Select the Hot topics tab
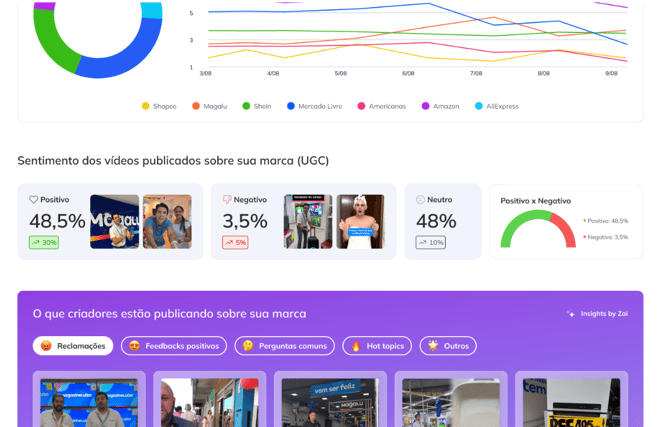 click(377, 346)
